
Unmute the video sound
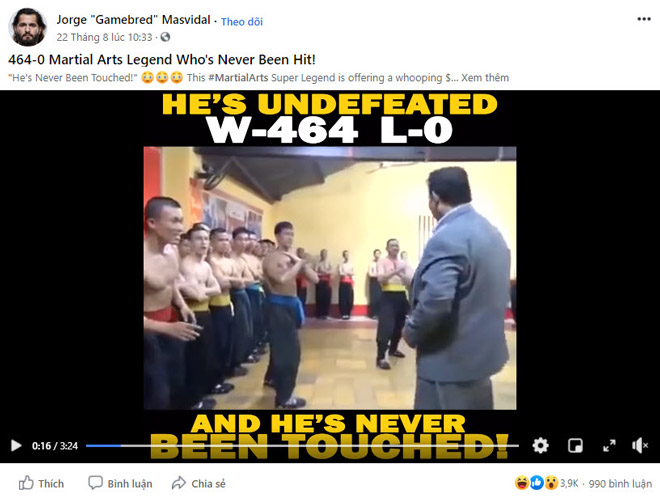tap(640, 445)
